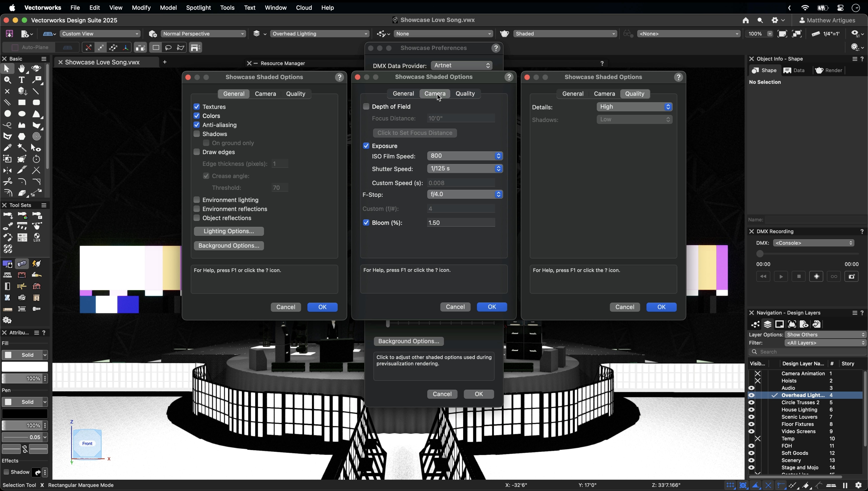
Task: Select the Eyedropper tool
Action: pos(8,148)
